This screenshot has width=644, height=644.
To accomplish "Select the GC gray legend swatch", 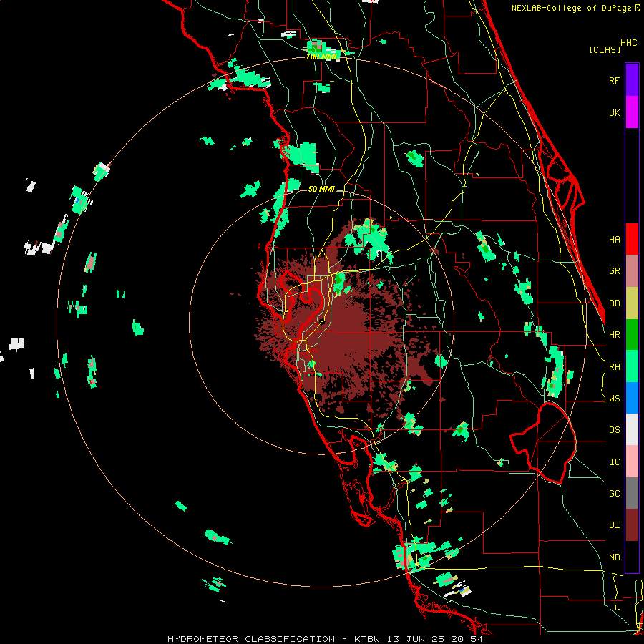I will click(632, 493).
